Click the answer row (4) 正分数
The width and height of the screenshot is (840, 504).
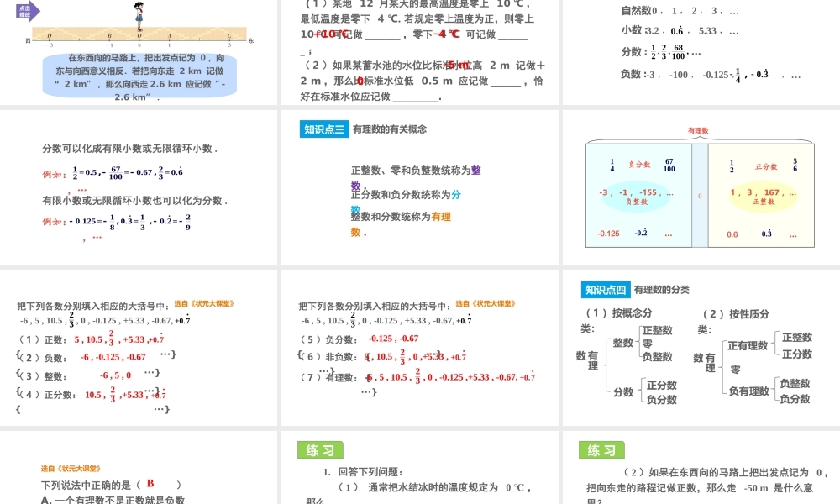pos(92,394)
